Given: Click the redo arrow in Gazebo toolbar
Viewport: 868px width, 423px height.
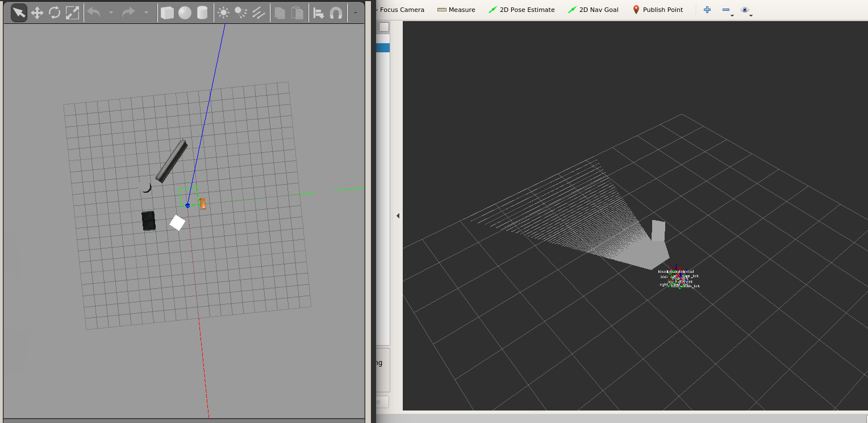Looking at the screenshot, I should coord(129,13).
